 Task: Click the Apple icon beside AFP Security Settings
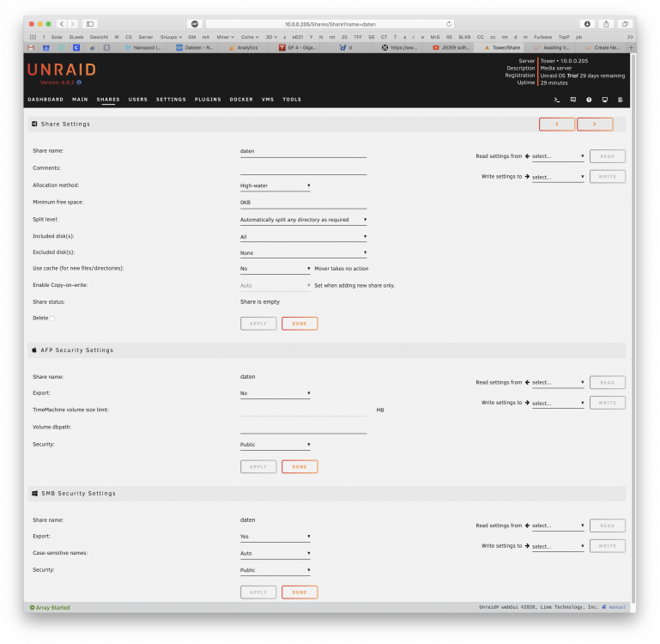tap(34, 350)
